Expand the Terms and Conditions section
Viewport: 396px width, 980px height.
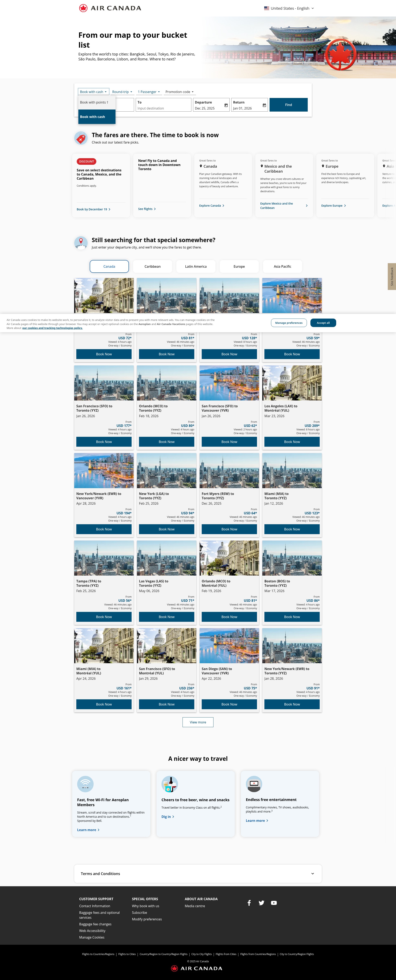pos(198,874)
